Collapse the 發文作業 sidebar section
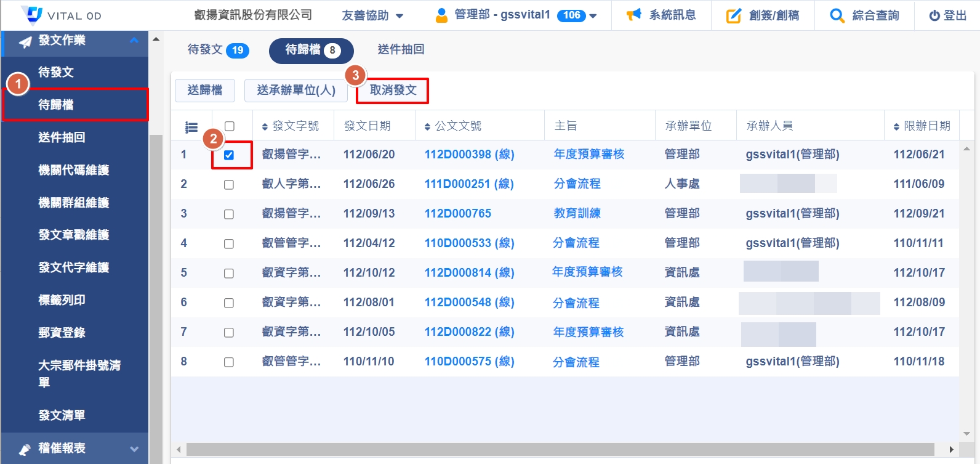The height and width of the screenshot is (464, 980). (134, 41)
